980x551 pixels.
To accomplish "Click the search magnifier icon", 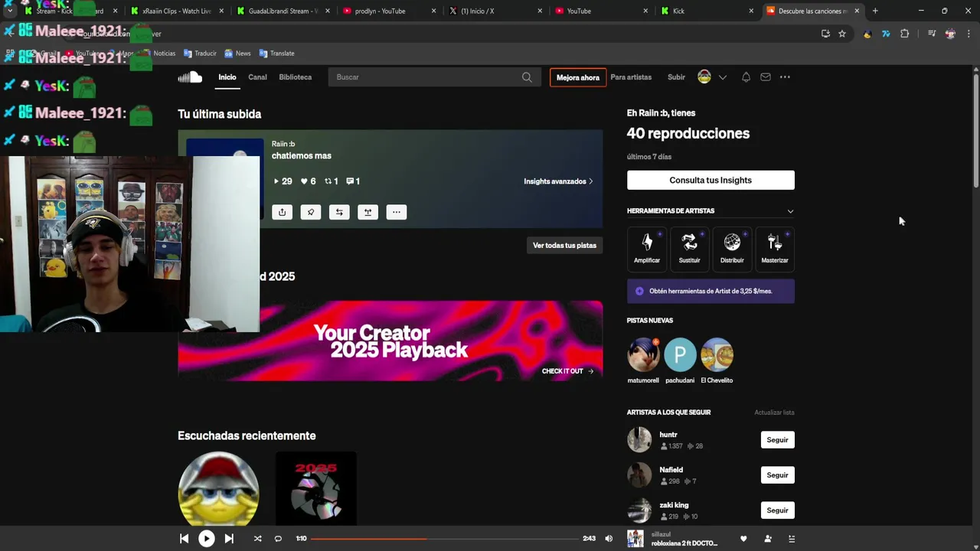I will pyautogui.click(x=527, y=77).
